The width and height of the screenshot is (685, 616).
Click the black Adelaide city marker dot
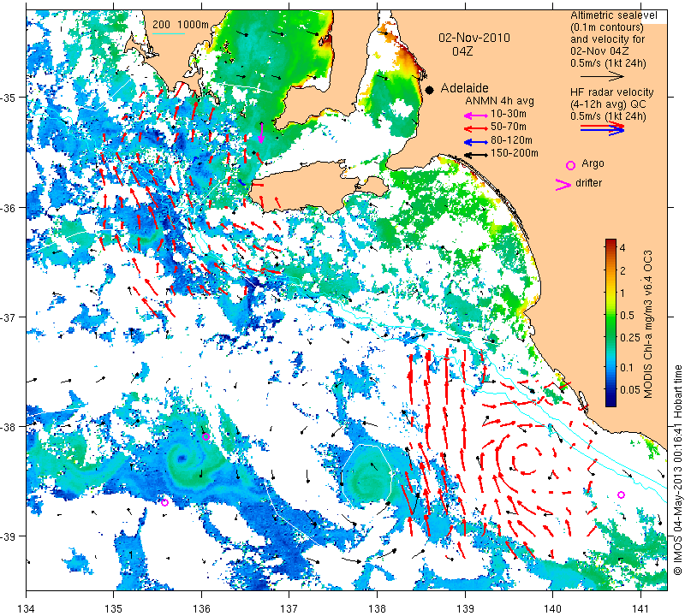point(430,90)
